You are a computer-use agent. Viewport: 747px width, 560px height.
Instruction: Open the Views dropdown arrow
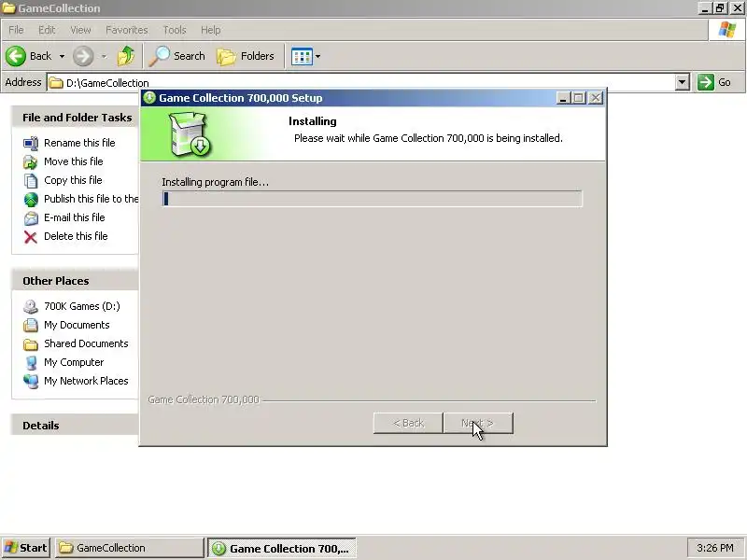click(x=317, y=57)
